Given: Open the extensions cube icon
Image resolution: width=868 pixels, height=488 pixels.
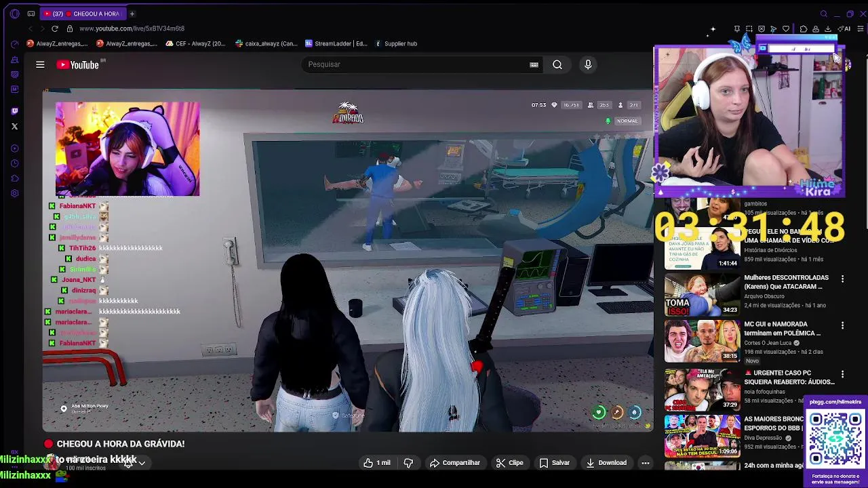Looking at the screenshot, I should click(804, 28).
